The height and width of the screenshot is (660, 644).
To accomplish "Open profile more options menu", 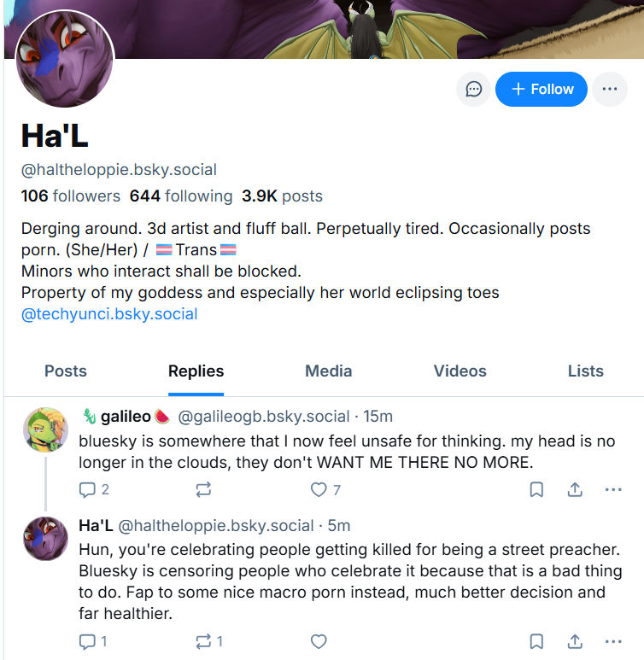I will (609, 89).
